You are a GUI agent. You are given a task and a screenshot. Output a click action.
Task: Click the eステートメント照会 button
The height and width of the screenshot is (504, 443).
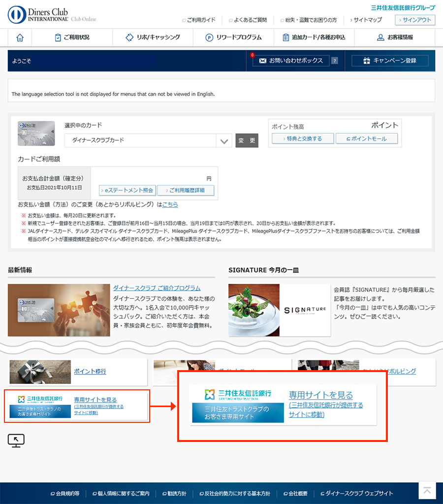tap(127, 190)
